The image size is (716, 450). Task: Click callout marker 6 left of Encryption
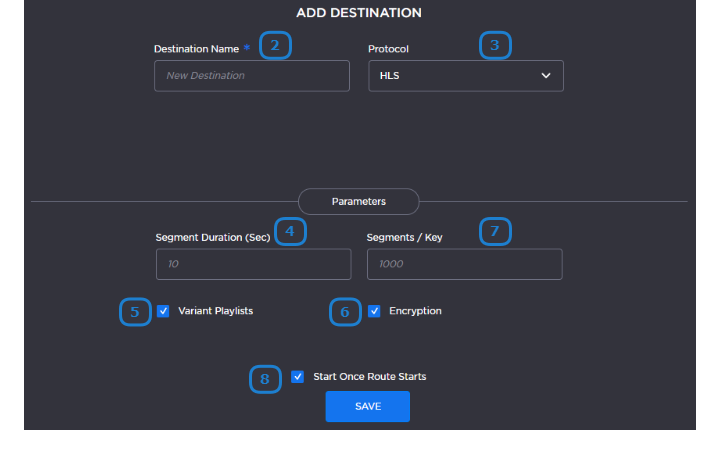click(345, 312)
